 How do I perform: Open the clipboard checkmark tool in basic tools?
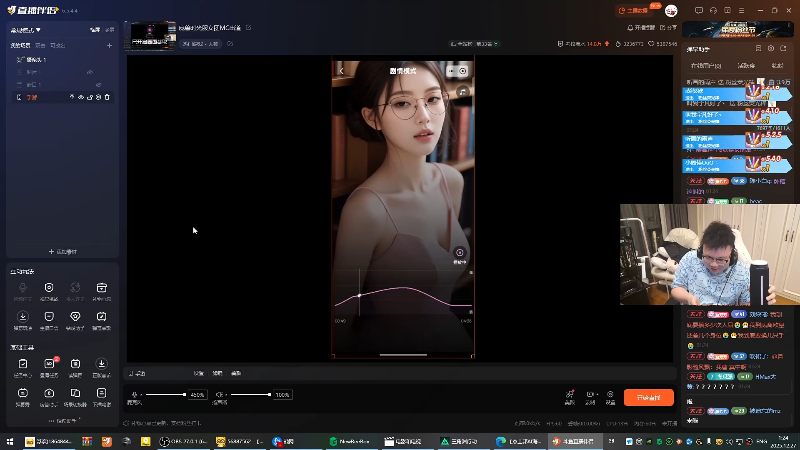pyautogui.click(x=23, y=363)
